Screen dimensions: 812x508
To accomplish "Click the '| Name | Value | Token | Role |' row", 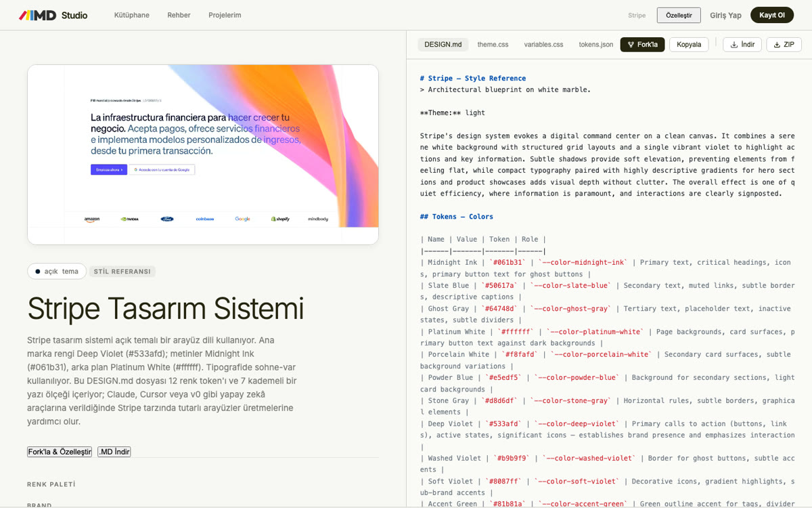I will point(483,240).
